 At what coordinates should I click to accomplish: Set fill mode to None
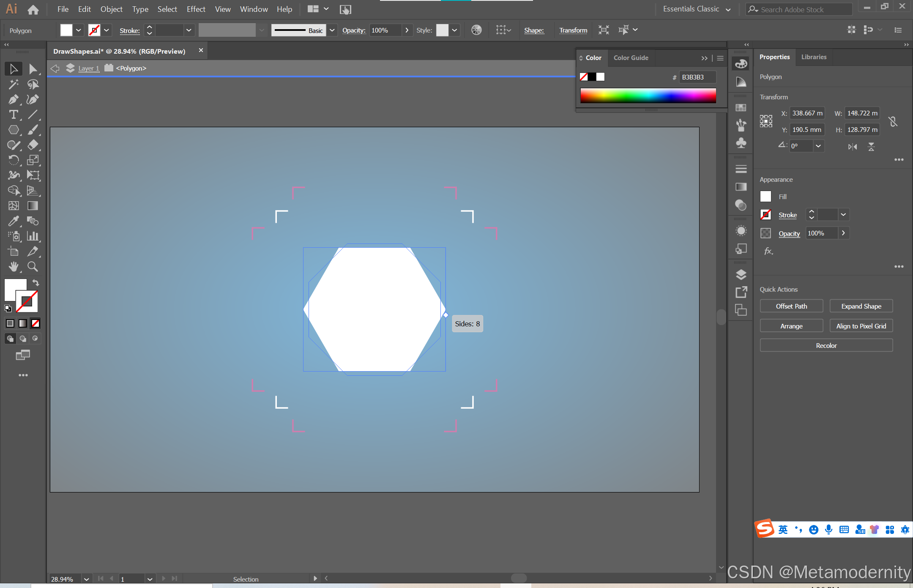36,323
